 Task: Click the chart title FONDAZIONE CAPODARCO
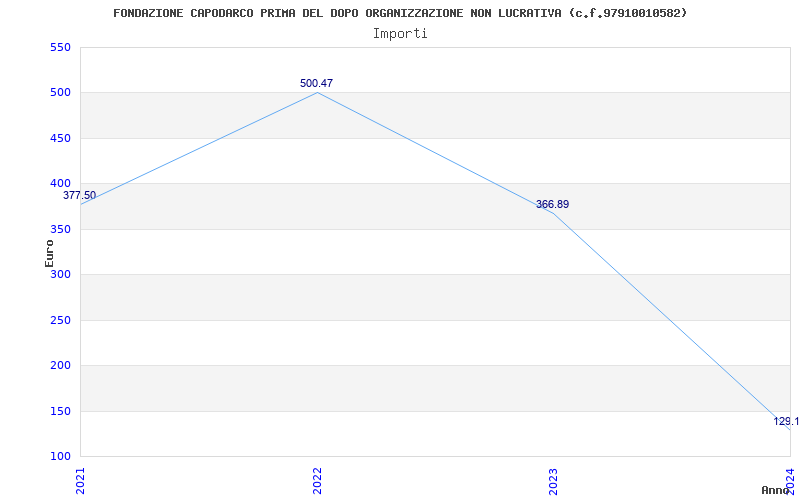click(400, 13)
